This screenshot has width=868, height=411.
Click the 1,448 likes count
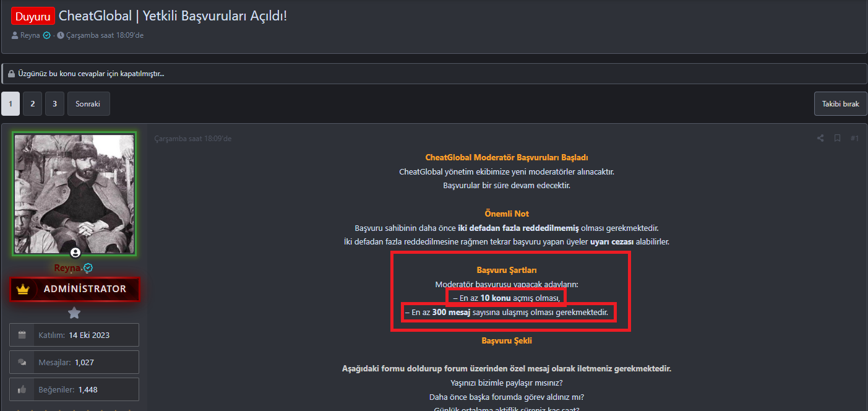[87, 389]
